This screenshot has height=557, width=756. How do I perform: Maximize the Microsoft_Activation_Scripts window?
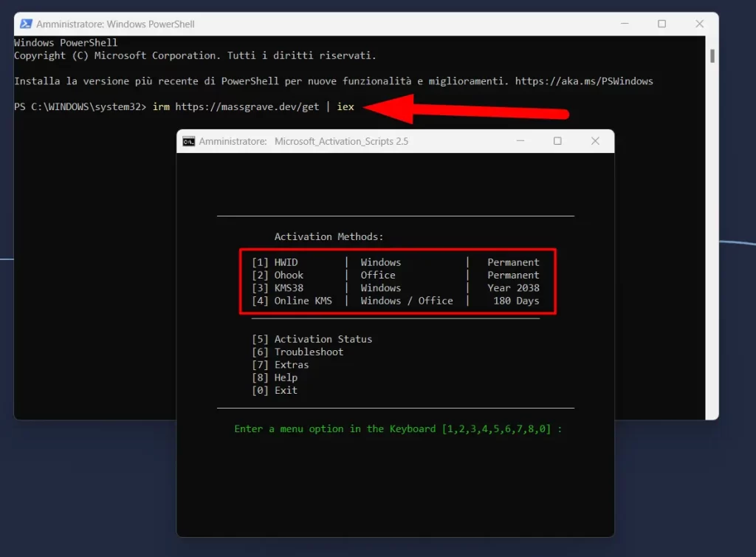[557, 141]
